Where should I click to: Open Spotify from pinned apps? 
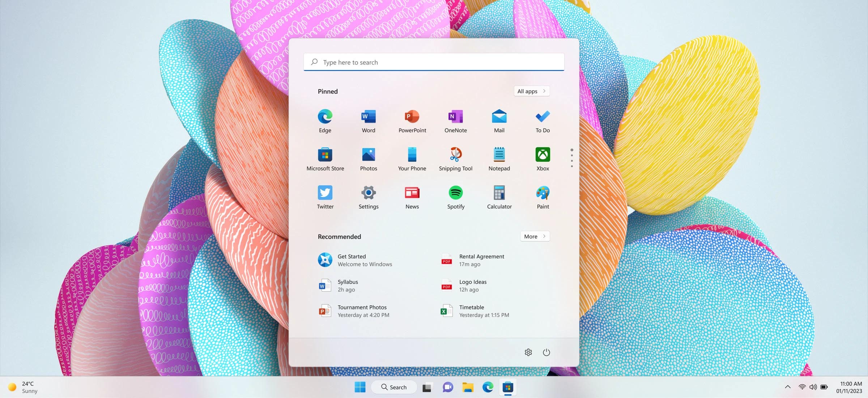click(x=455, y=197)
